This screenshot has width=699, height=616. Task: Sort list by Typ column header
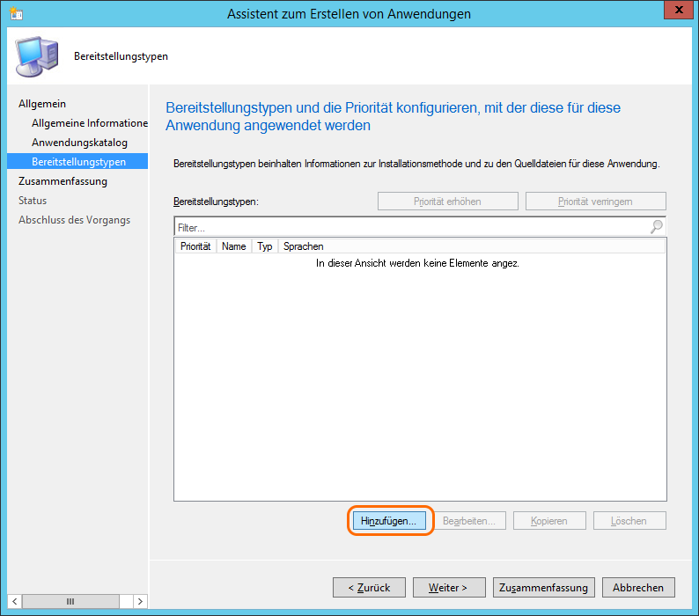[265, 246]
